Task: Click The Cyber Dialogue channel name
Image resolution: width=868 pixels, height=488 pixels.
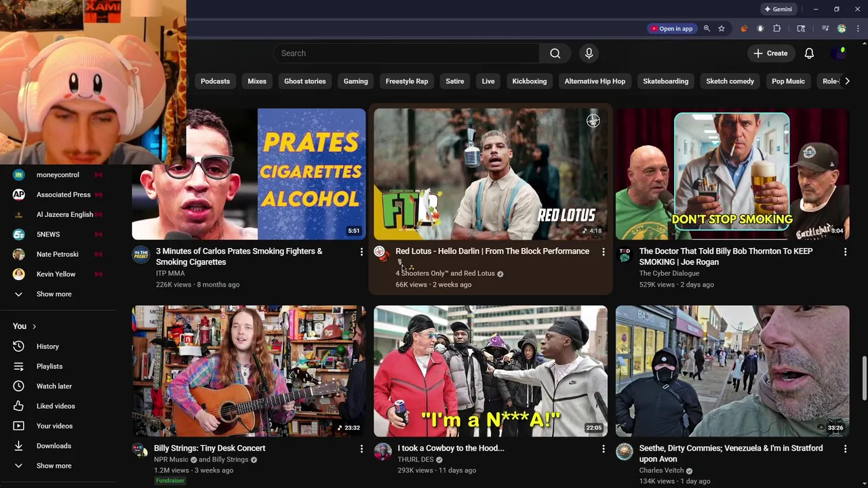Action: coord(669,273)
